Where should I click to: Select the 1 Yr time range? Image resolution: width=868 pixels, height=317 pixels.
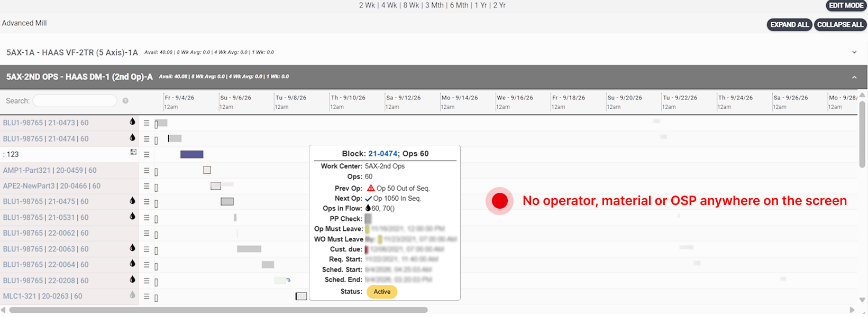[x=481, y=5]
